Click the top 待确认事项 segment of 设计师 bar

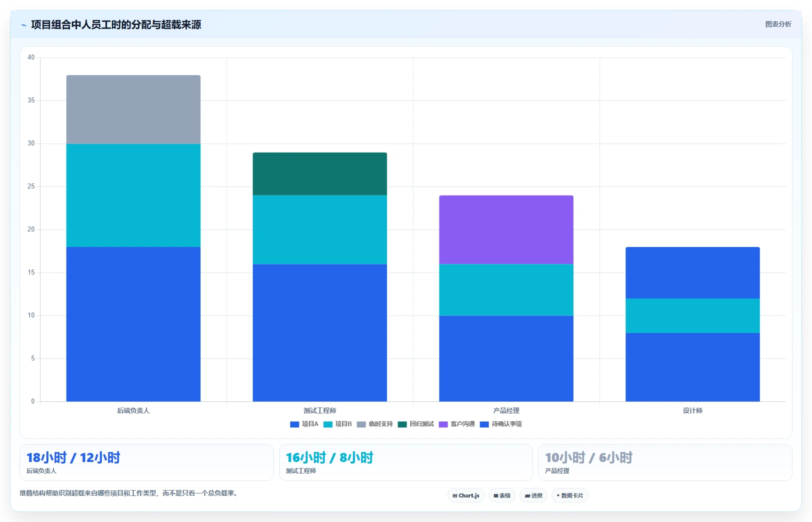click(x=693, y=272)
